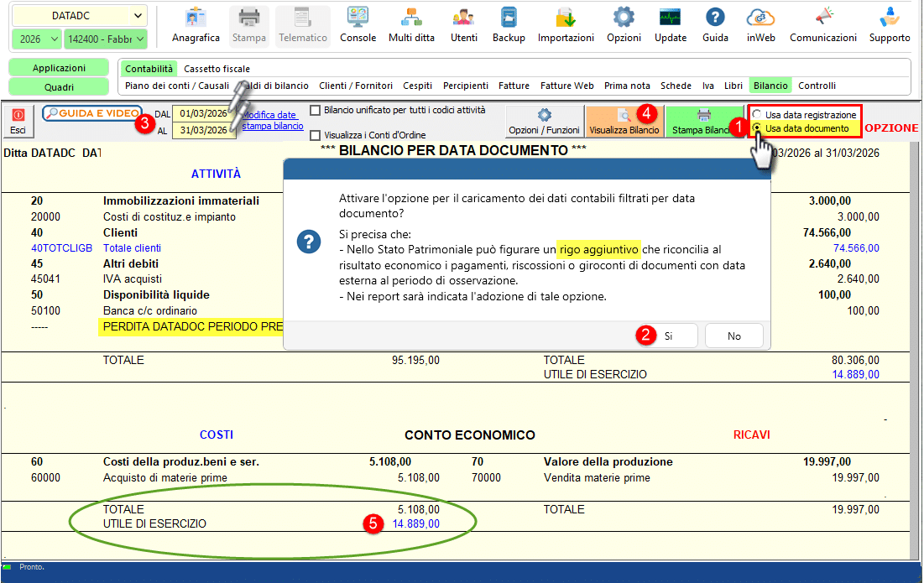This screenshot has width=924, height=583.
Task: Start the Backup tool
Action: coord(509,25)
